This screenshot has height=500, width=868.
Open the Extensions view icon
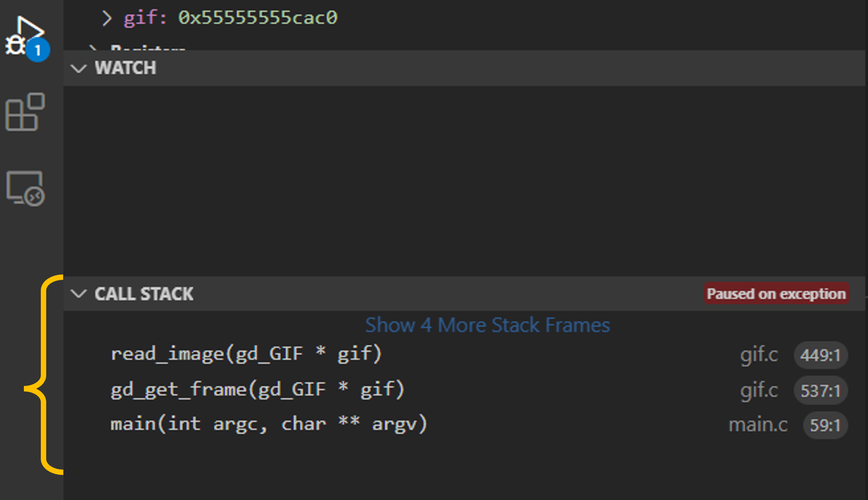pyautogui.click(x=25, y=112)
